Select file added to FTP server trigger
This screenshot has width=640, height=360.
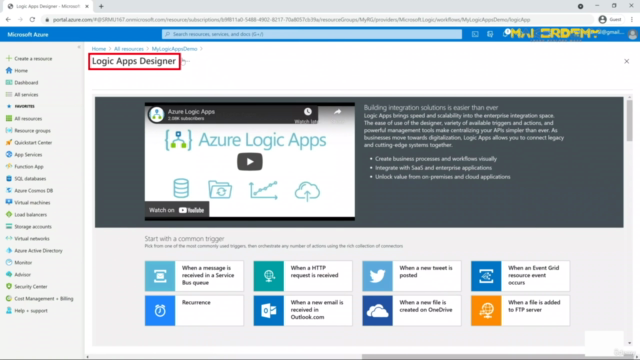coord(520,311)
